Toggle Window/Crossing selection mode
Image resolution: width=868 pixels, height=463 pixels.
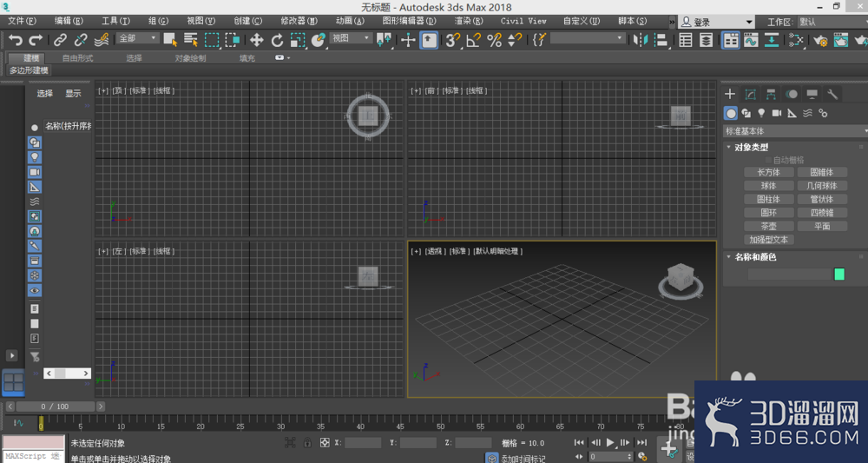233,40
